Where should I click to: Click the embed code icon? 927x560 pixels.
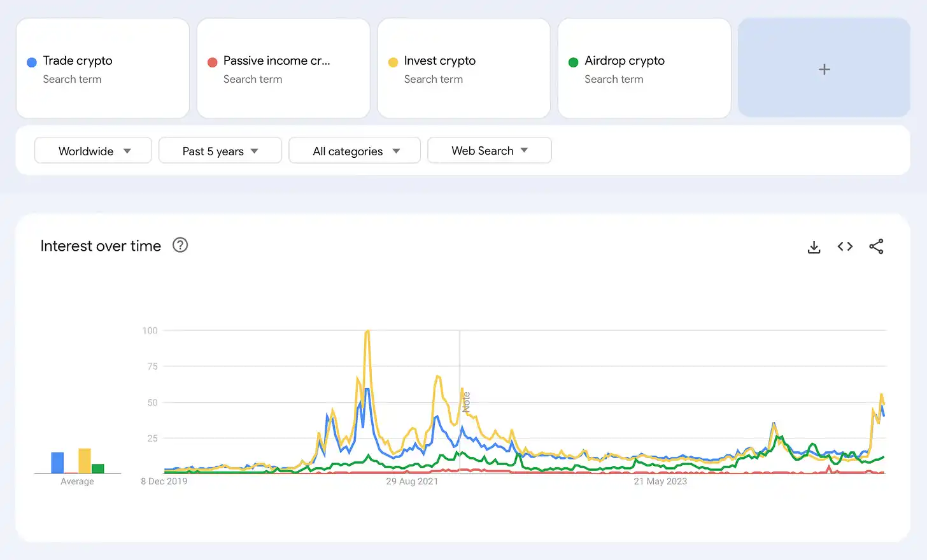click(x=845, y=247)
